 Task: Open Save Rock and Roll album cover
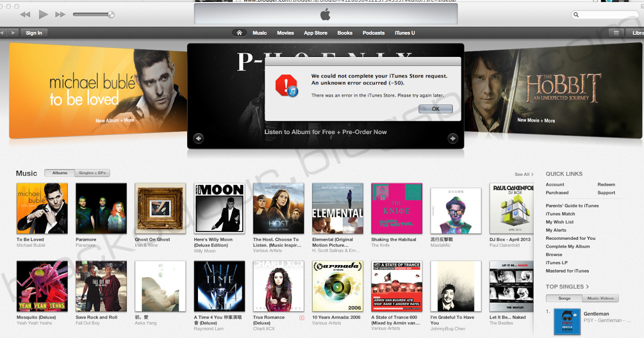[x=101, y=286]
